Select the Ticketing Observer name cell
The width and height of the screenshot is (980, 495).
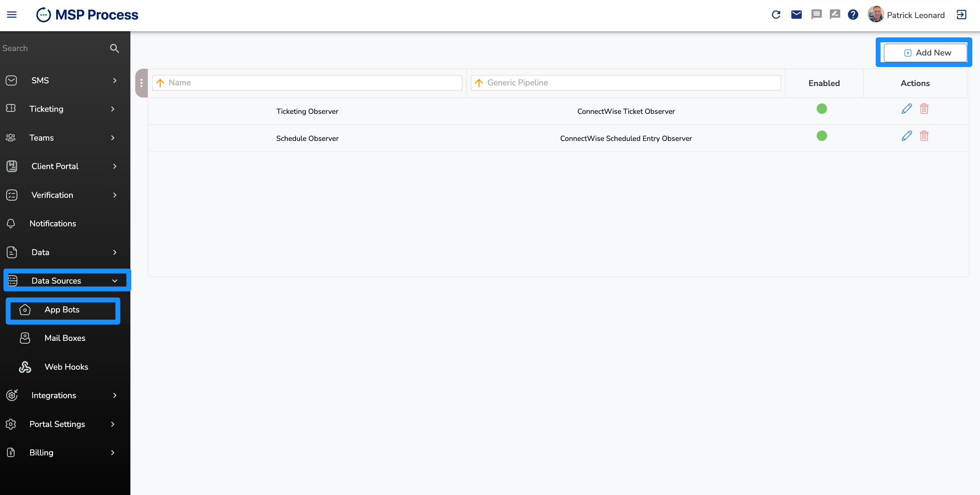click(307, 111)
